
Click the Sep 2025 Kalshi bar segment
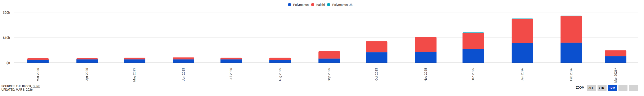(329, 55)
